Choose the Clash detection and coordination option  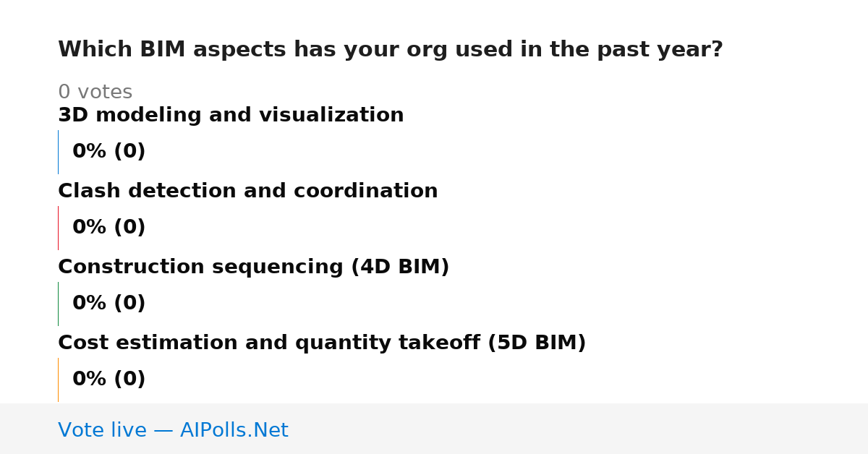[248, 192]
